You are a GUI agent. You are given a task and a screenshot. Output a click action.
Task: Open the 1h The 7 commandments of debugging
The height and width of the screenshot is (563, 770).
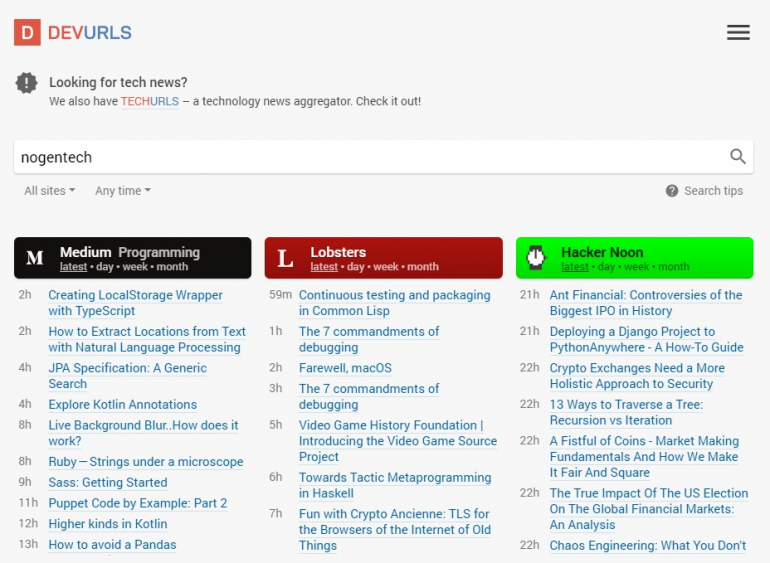point(369,339)
